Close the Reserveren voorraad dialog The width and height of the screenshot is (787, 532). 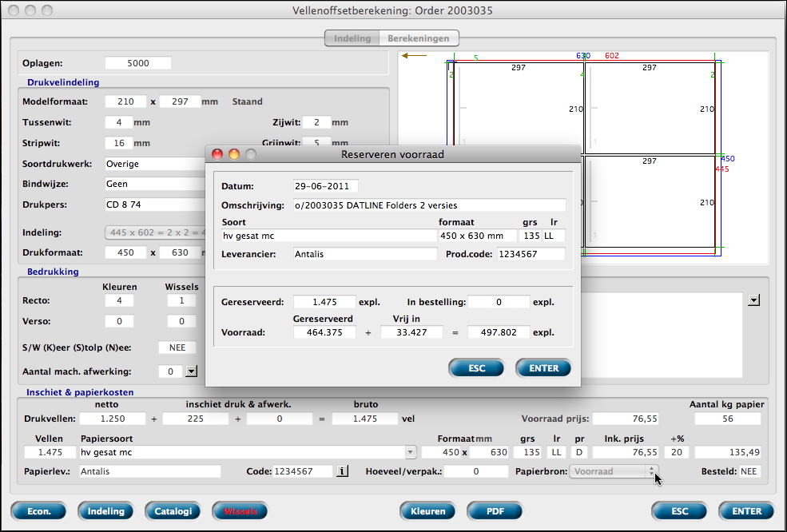[x=217, y=155]
